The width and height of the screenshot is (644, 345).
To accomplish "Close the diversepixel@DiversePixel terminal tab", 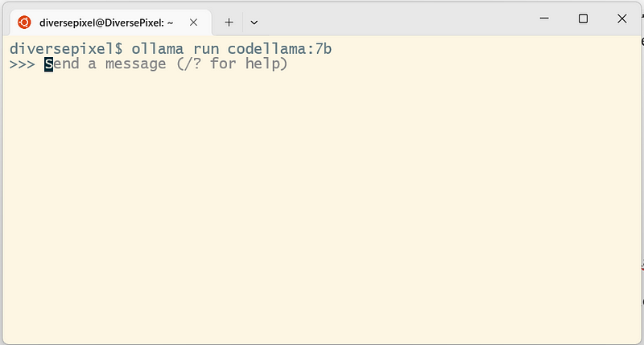I will coord(193,23).
